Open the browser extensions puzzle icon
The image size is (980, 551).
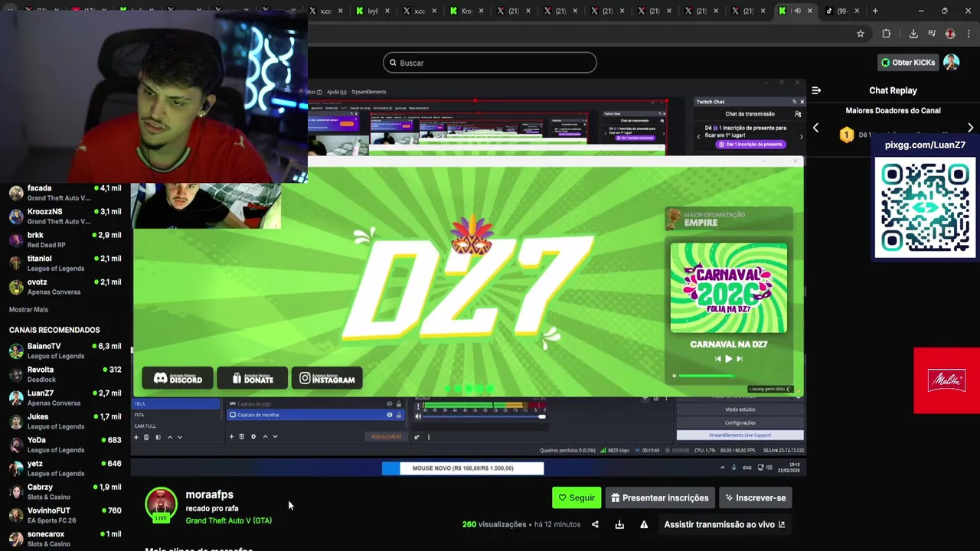click(887, 34)
